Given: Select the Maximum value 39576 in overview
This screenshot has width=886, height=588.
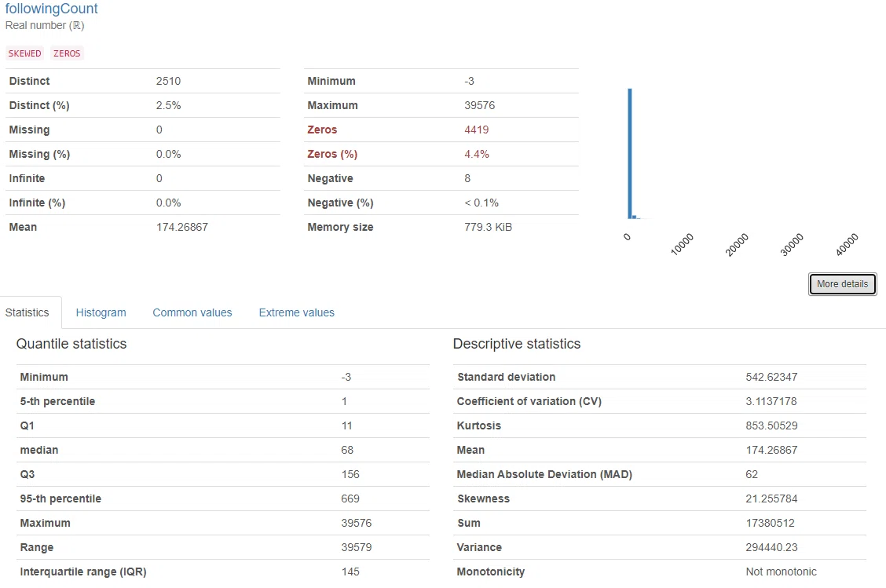Looking at the screenshot, I should click(x=480, y=105).
